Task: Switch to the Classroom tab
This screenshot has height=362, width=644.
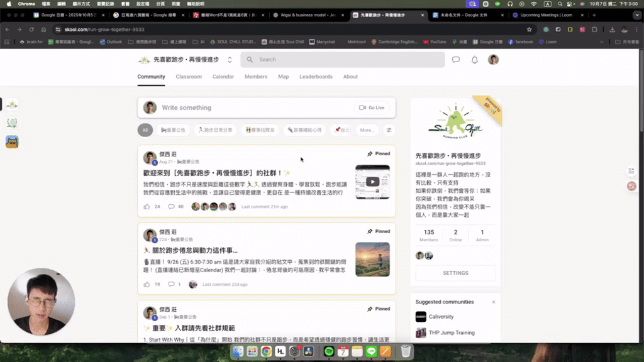Action: point(189,76)
